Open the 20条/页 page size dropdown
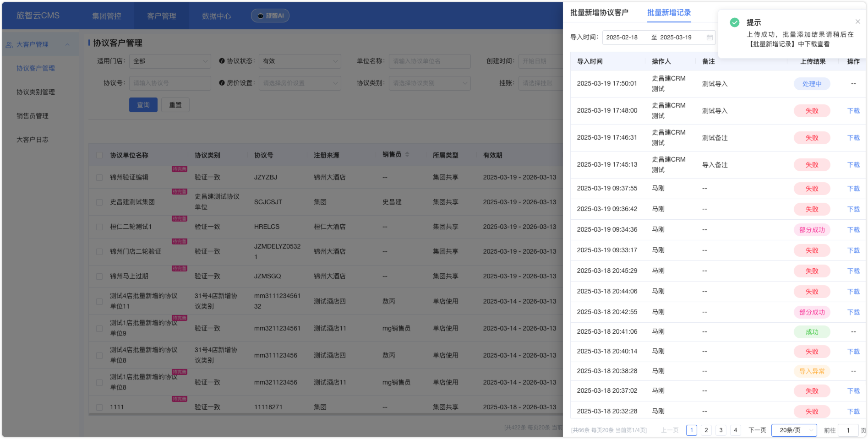The width and height of the screenshot is (868, 439). point(794,430)
